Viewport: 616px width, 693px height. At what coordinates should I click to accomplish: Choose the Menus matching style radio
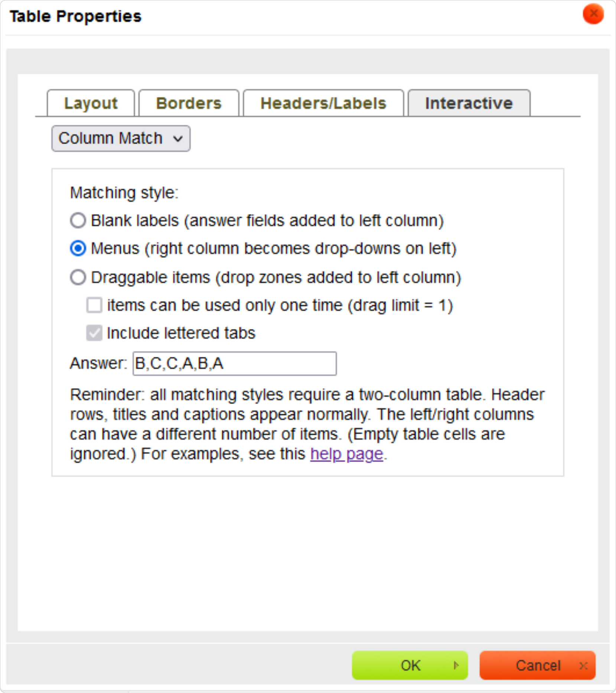tap(78, 248)
